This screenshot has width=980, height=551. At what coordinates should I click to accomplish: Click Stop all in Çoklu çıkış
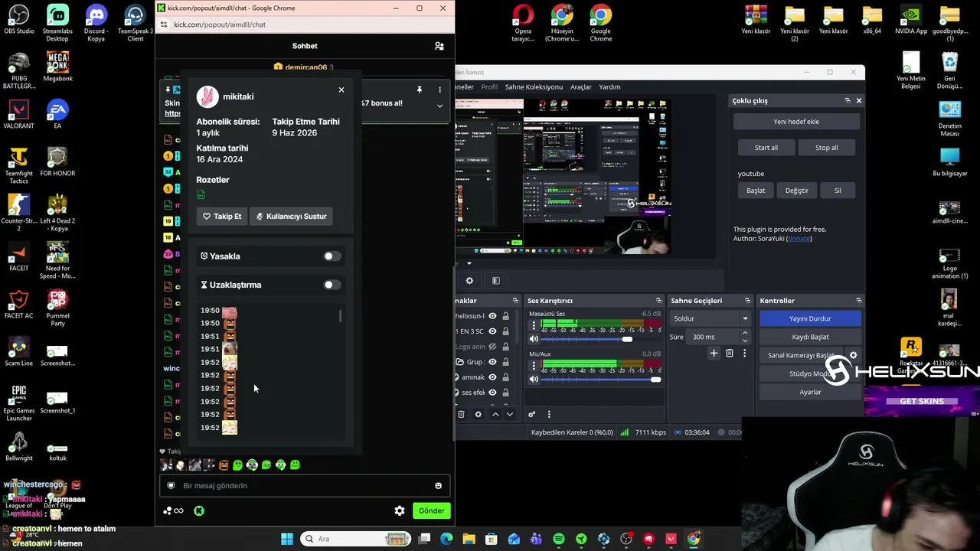(827, 148)
